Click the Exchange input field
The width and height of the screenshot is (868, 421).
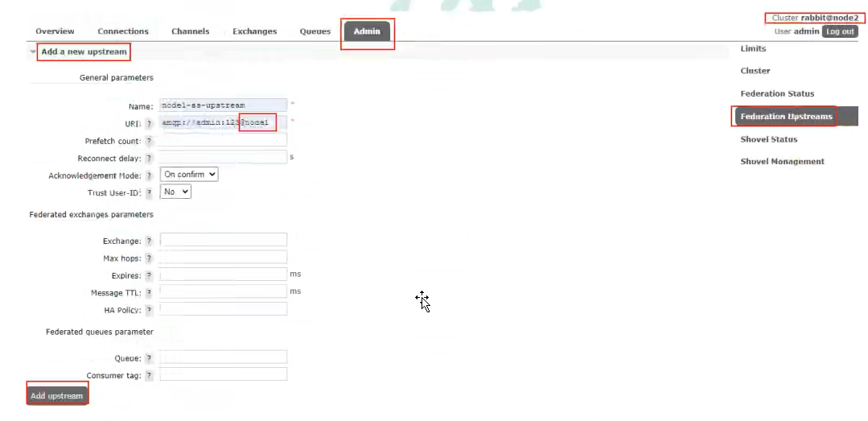(x=224, y=239)
